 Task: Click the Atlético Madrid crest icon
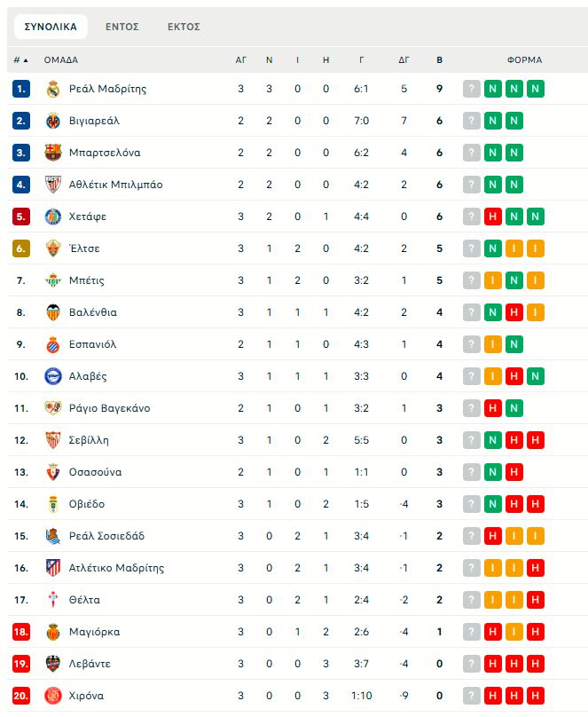tap(53, 568)
